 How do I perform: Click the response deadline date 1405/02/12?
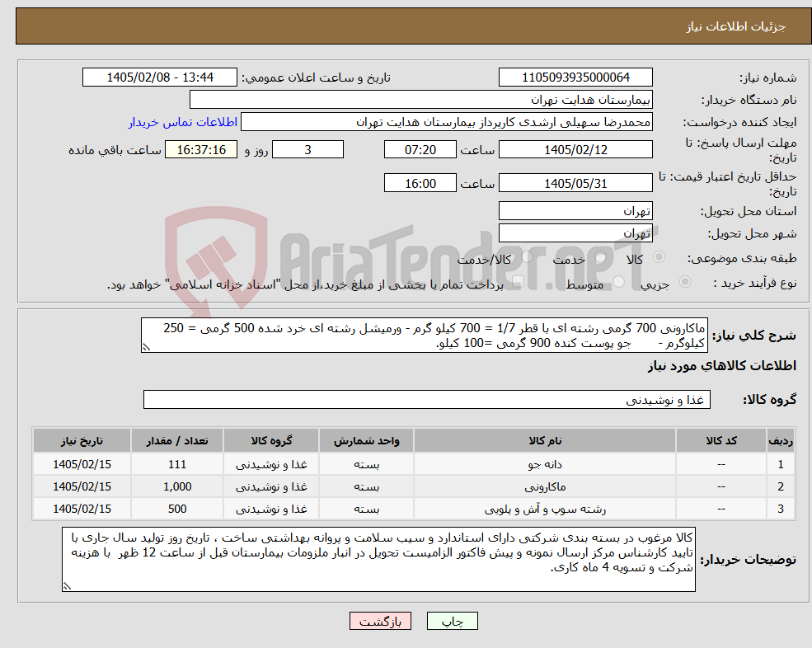(x=575, y=150)
